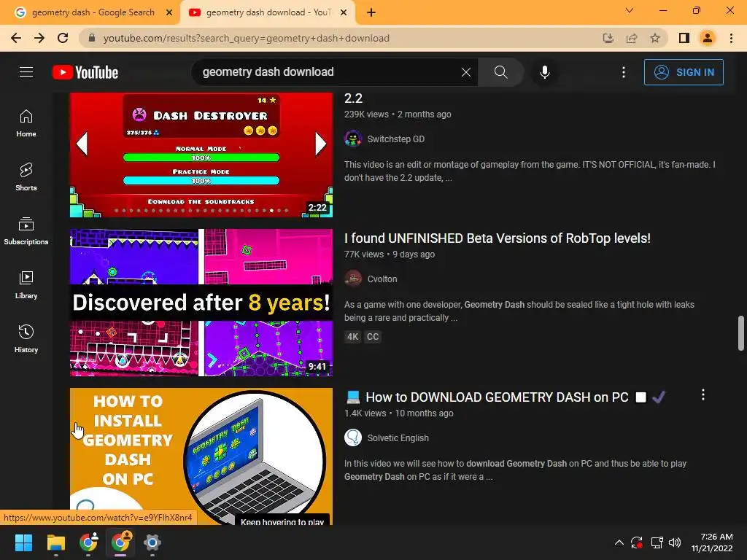Click the Cvolton channel avatar
Viewport: 747px width, 560px height.
[x=353, y=279]
